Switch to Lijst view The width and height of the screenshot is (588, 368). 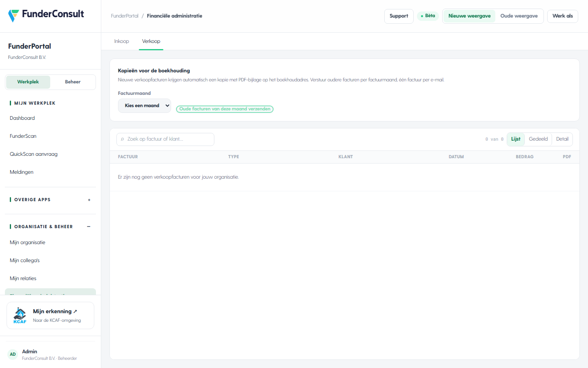[x=516, y=139]
